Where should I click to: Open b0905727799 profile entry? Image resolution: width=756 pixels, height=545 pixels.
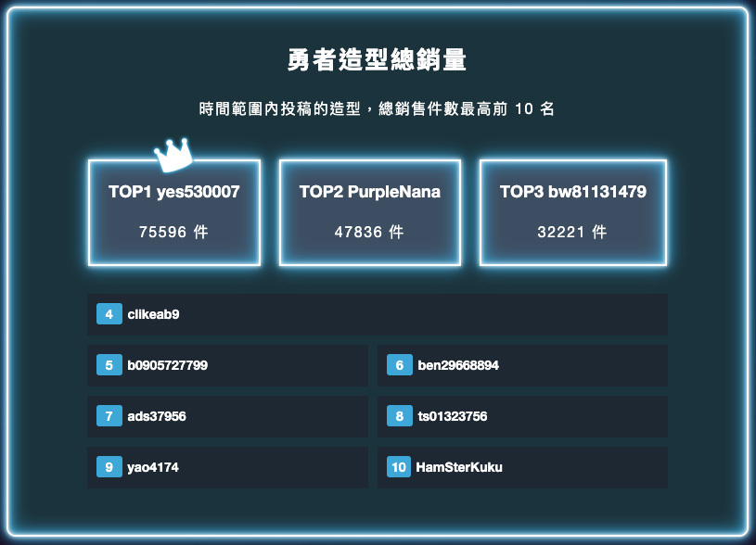coord(167,365)
